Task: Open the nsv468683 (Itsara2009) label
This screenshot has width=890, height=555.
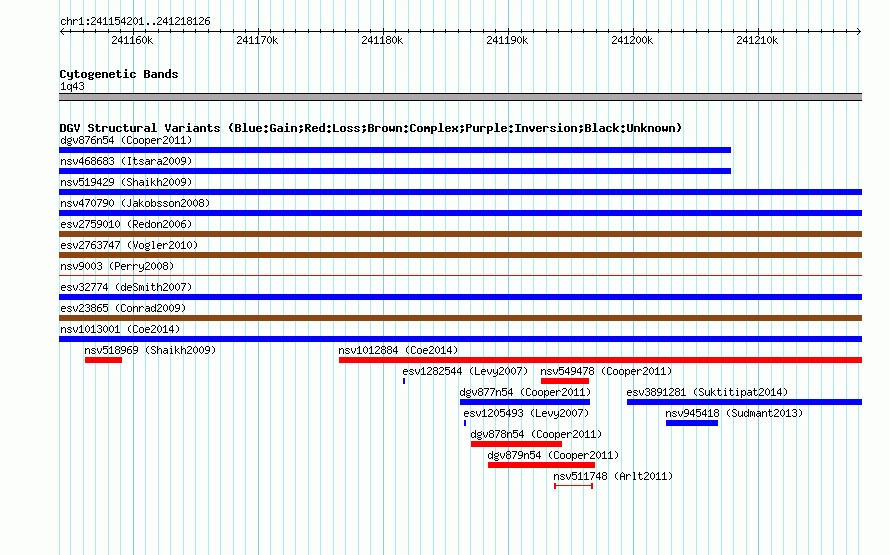Action: click(x=126, y=161)
